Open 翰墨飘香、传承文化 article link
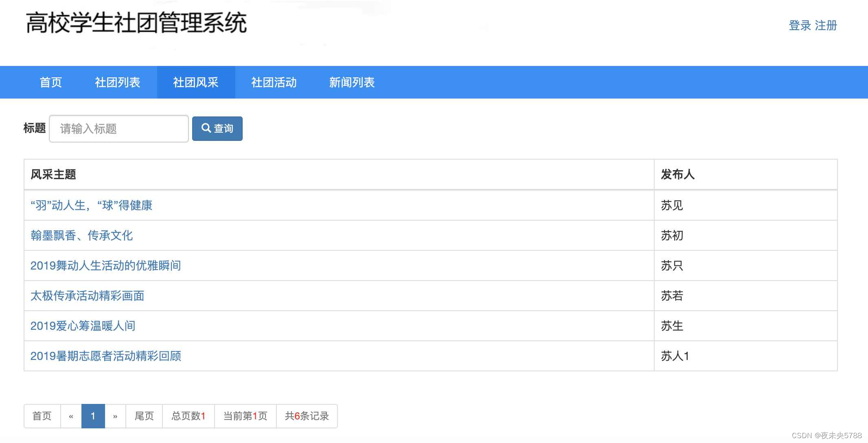Screen dimensions: 868x443 (x=81, y=235)
